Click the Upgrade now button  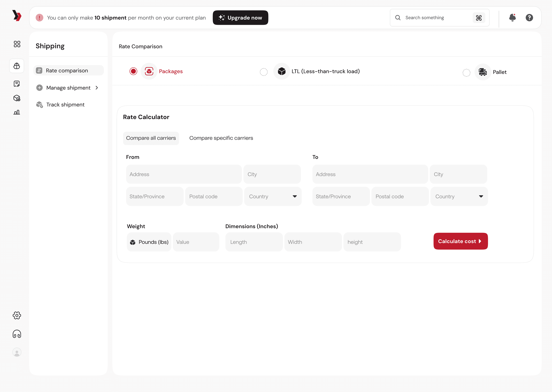coord(240,18)
